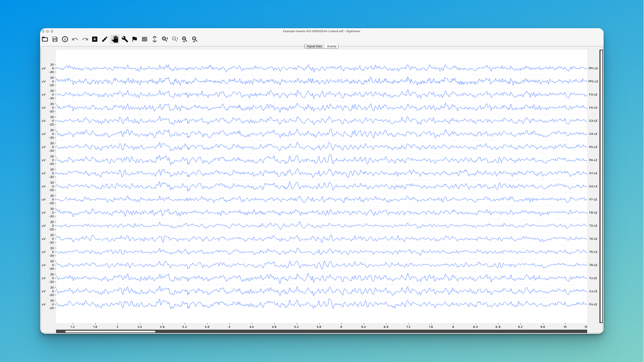The image size is (644, 362).
Task: Select the Signal Data tab
Action: 314,46
